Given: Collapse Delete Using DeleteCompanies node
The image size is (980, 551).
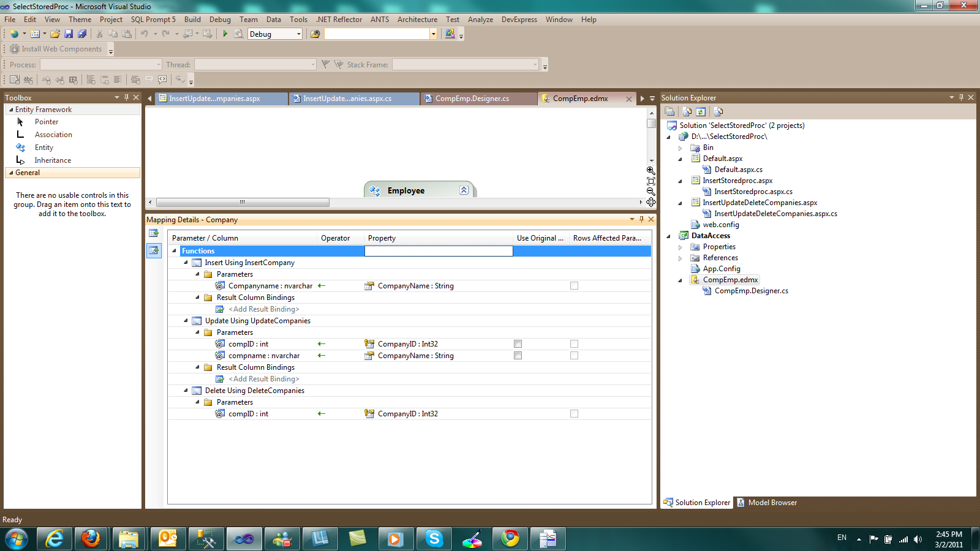Looking at the screenshot, I should (186, 391).
